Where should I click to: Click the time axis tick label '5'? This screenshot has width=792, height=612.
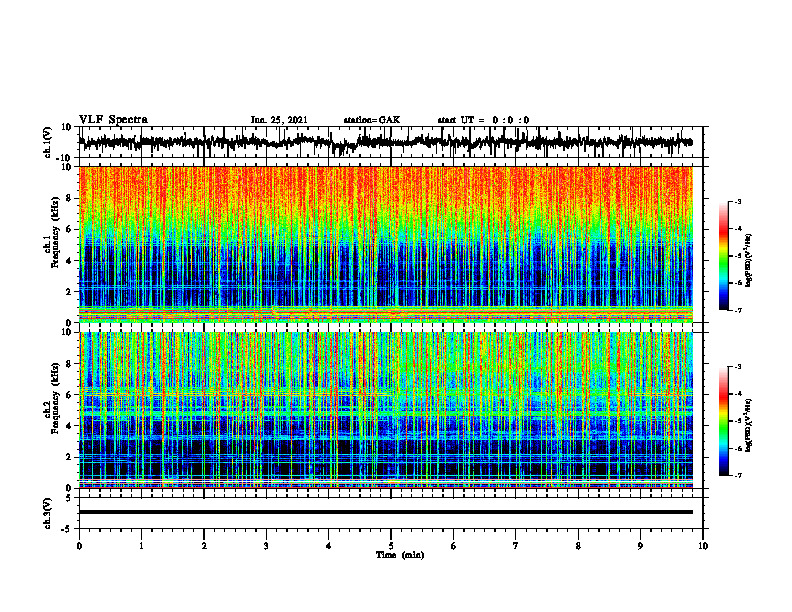coord(391,546)
